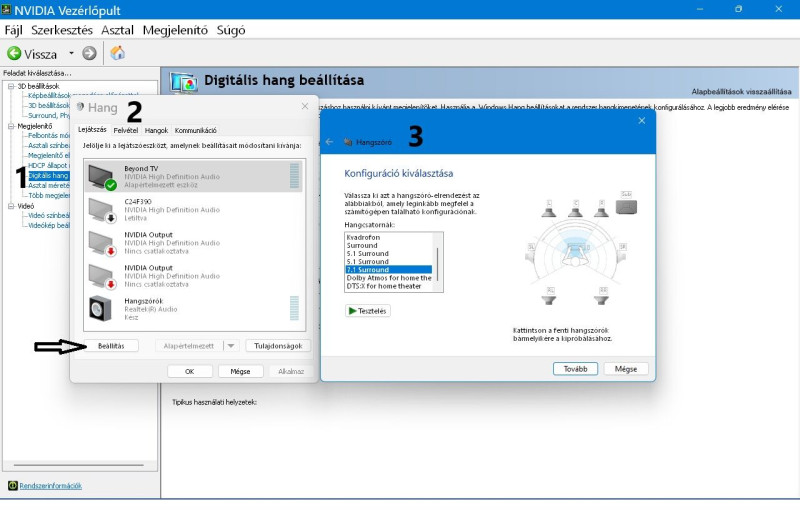Open Alapértelmezett dropdown arrow
The image size is (800, 522).
point(231,346)
